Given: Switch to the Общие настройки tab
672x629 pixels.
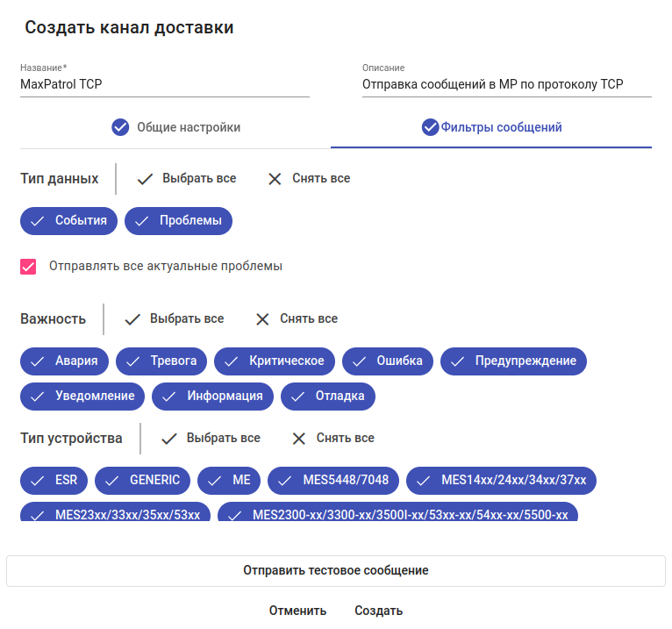Looking at the screenshot, I should (x=175, y=127).
